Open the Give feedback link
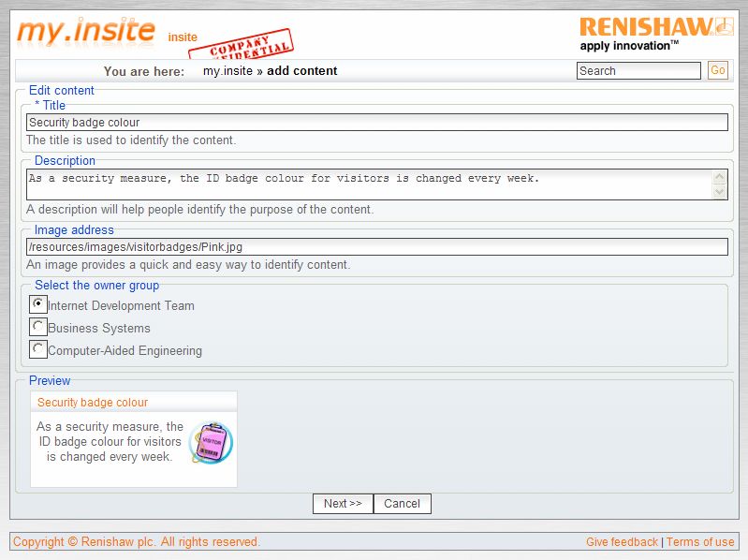Screen dimensions: 748x560 622,542
